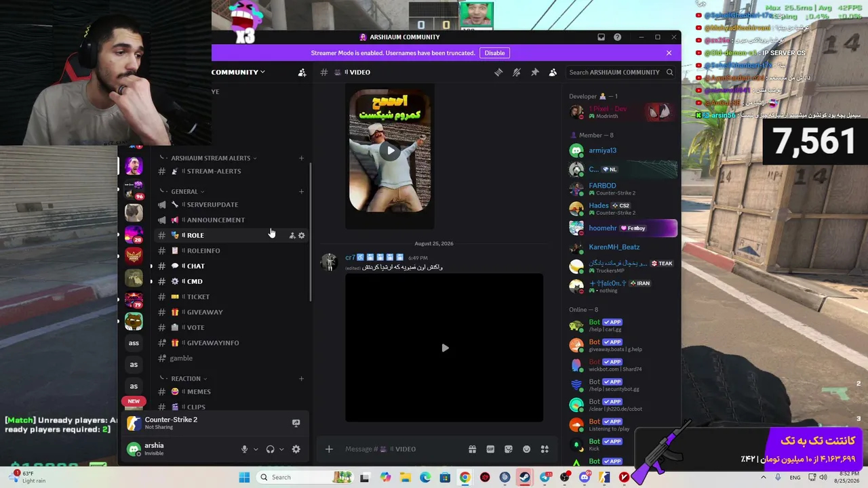Open Steam from the taskbar
Image resolution: width=868 pixels, height=488 pixels.
click(x=525, y=477)
